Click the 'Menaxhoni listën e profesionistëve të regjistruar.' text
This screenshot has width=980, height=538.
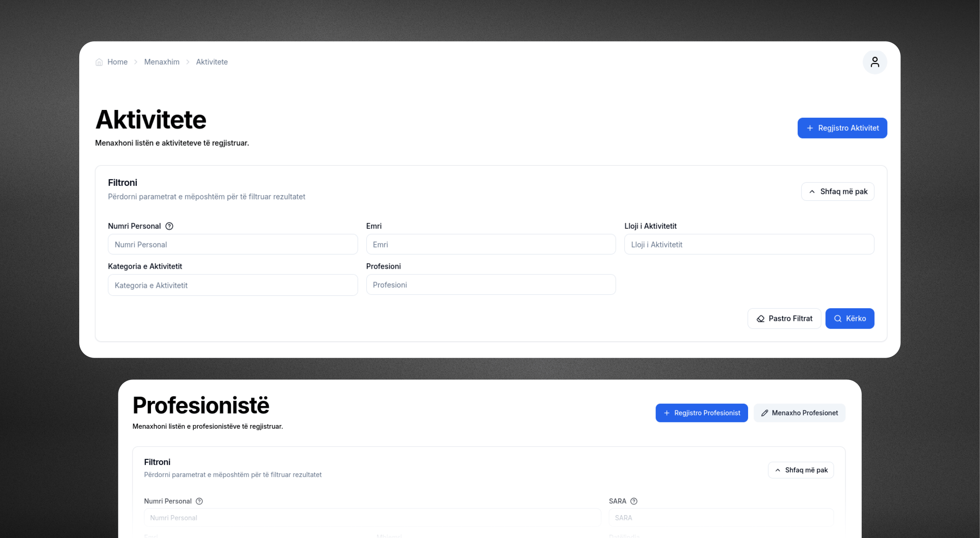coord(208,426)
